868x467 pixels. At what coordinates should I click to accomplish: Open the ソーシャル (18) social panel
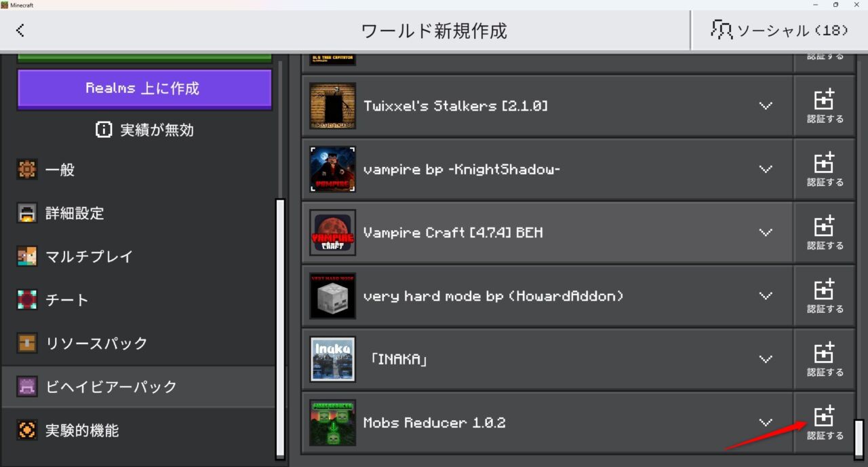tap(779, 30)
